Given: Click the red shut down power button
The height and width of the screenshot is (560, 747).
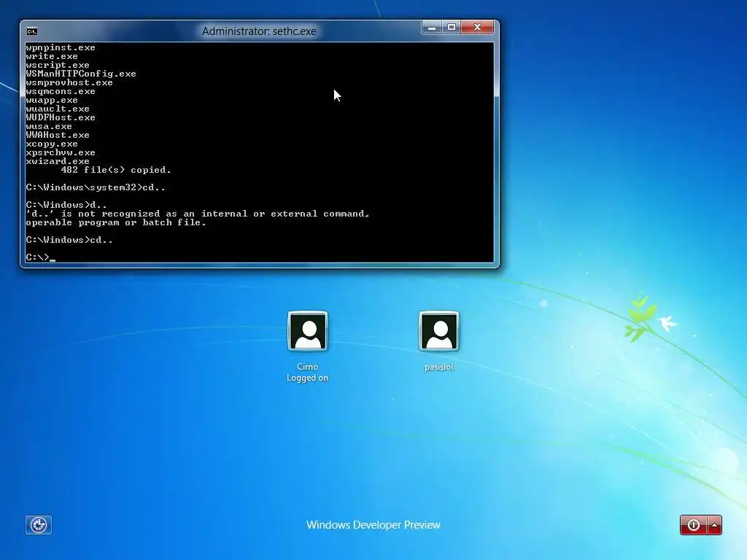Looking at the screenshot, I should pyautogui.click(x=694, y=525).
